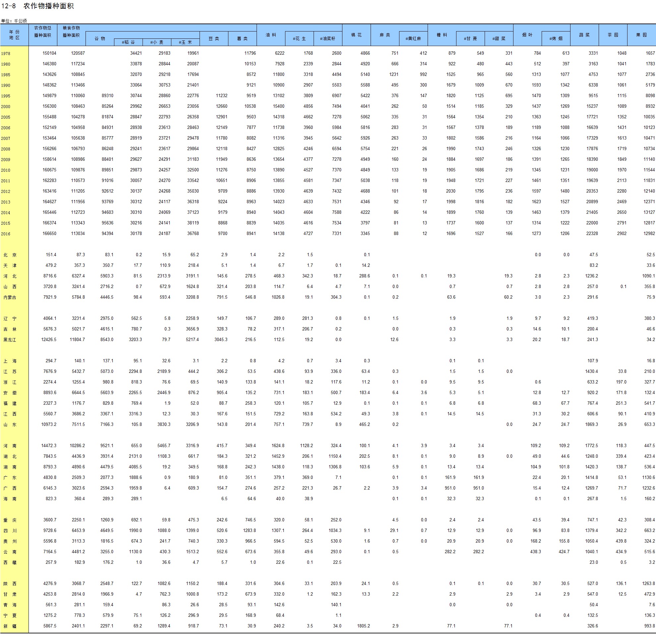The height and width of the screenshot is (644, 656).
Task: Click the #甜菜 column header
Action: click(499, 38)
